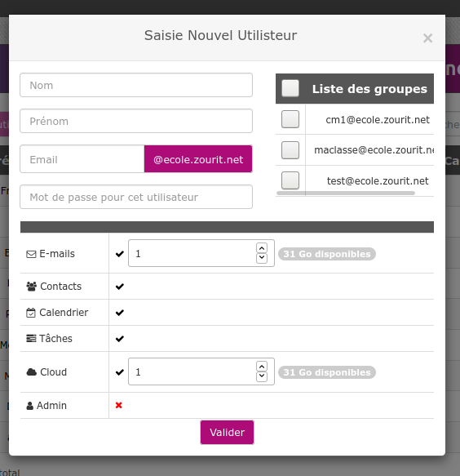Toggle the Contacts checkmark icon
Image resolution: width=460 pixels, height=476 pixels.
pyautogui.click(x=120, y=287)
